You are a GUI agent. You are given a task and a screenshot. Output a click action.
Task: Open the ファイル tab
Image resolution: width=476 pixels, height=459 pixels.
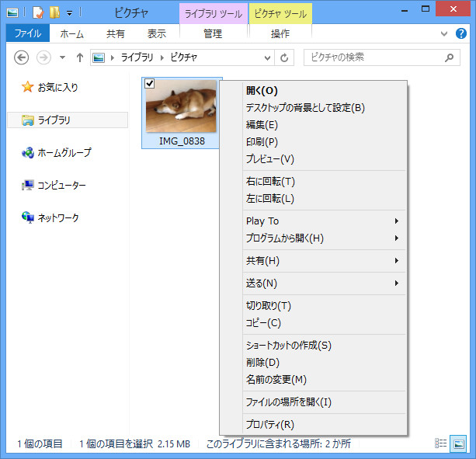pos(28,33)
